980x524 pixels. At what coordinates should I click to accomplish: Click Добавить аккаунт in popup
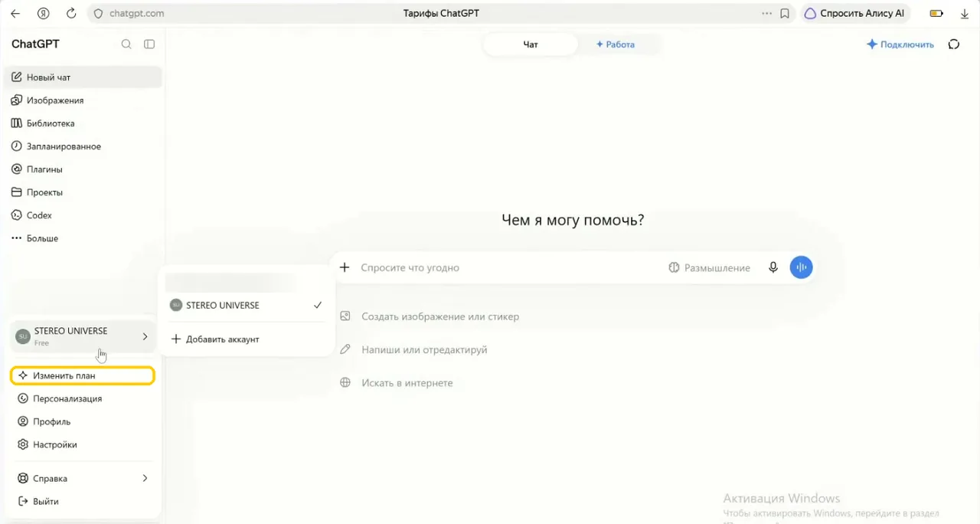tap(247, 339)
